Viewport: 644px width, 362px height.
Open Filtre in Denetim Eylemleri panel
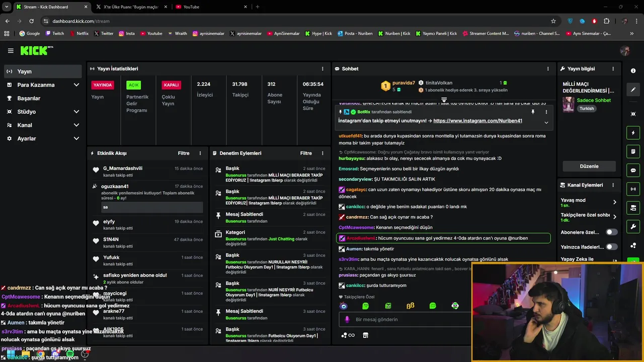tap(306, 153)
